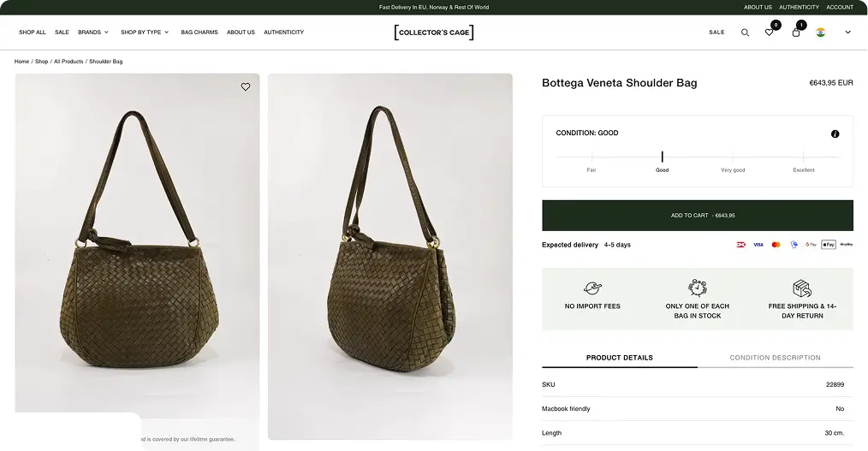This screenshot has height=451, width=868.
Task: Click the India flag country icon
Action: coord(821,33)
